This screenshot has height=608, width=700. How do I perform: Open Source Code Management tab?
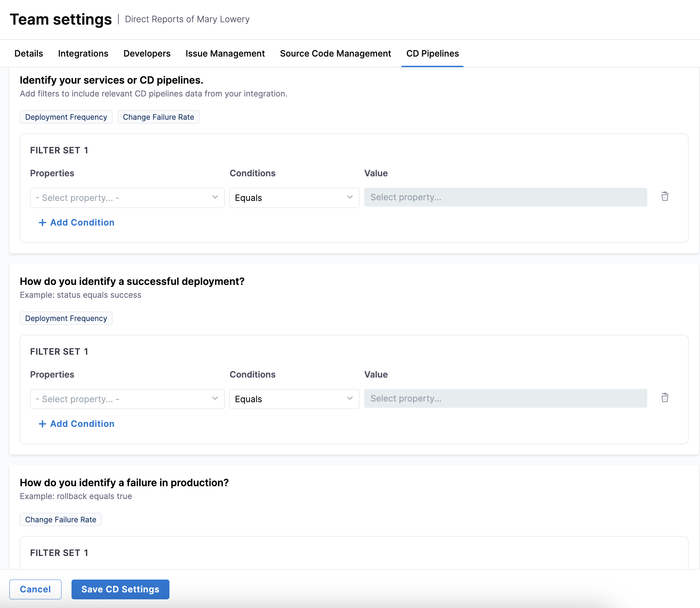click(x=335, y=53)
